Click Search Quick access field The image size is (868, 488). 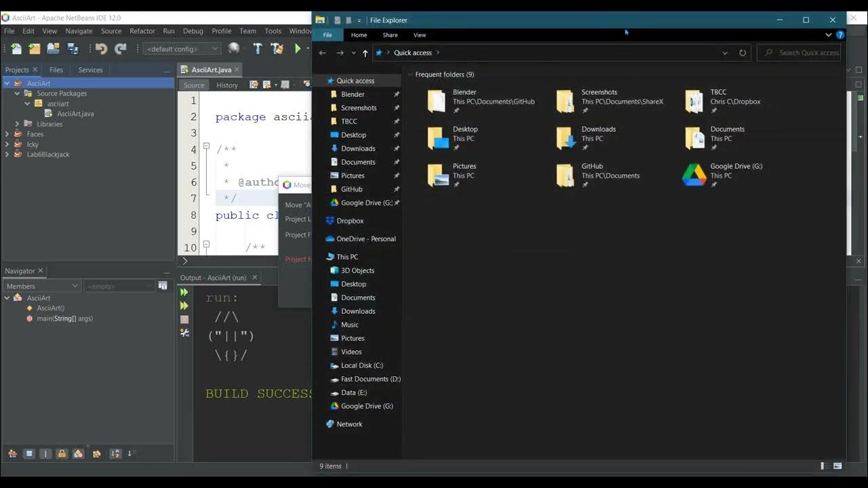(x=799, y=53)
